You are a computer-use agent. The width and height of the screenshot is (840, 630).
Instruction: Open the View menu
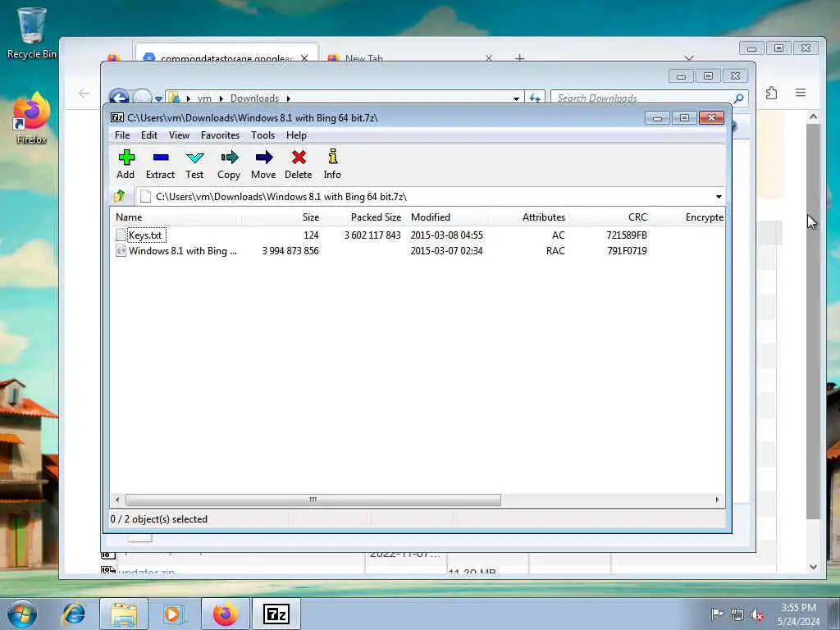179,135
